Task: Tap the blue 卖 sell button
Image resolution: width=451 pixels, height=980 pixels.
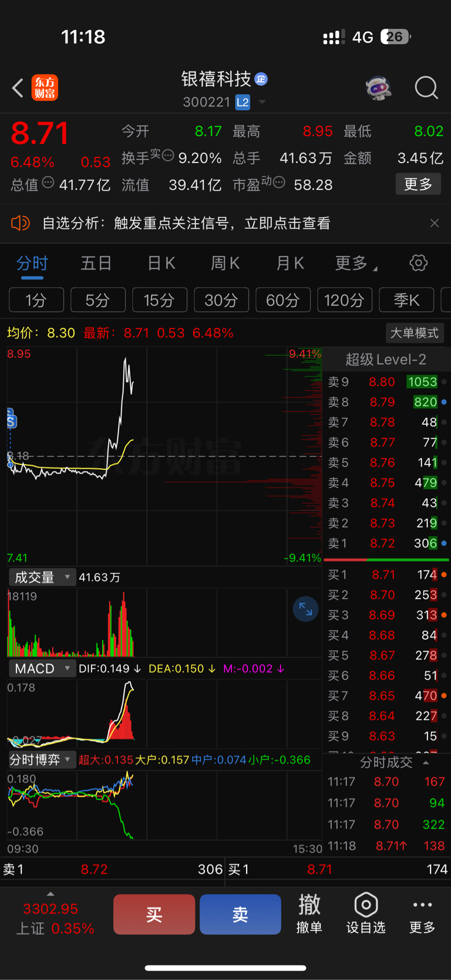Action: click(x=240, y=914)
